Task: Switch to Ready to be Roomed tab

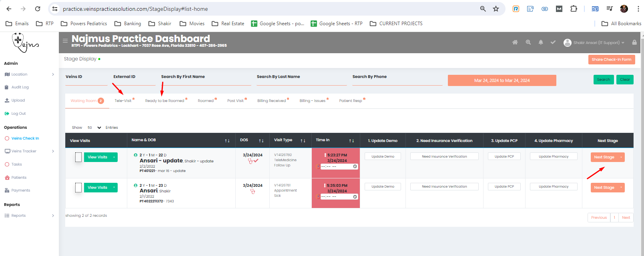Action: coord(165,101)
